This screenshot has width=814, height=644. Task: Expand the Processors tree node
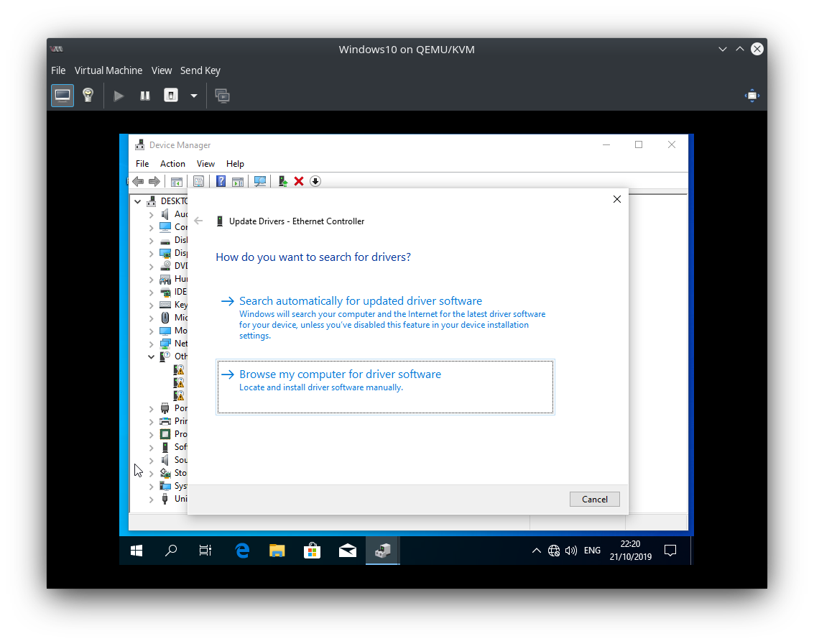pyautogui.click(x=151, y=435)
